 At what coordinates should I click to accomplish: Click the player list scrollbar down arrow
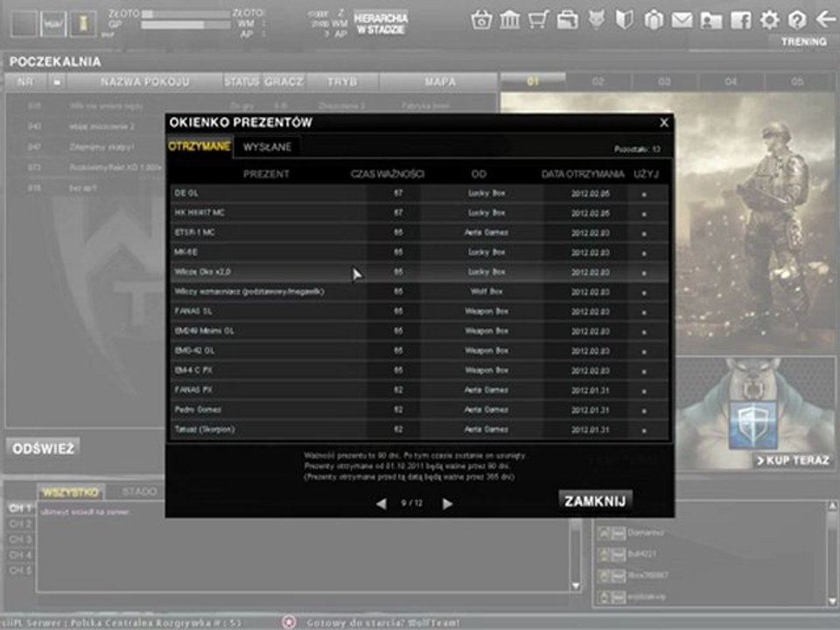(x=832, y=600)
